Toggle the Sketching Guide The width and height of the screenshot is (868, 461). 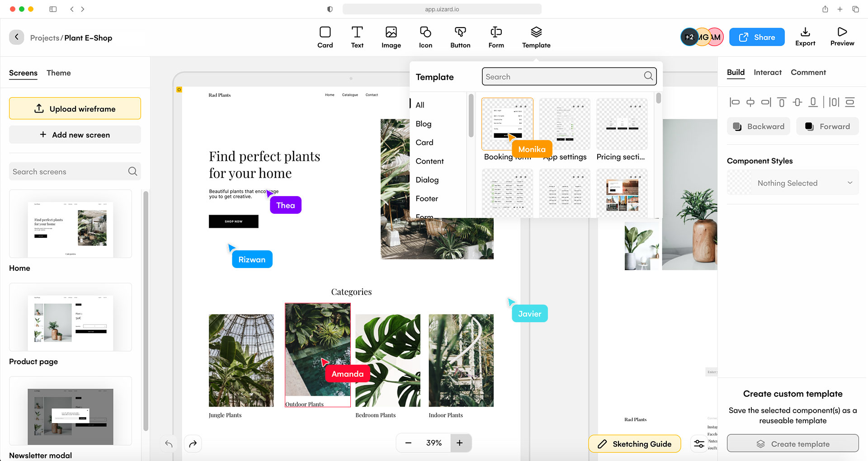[x=635, y=443]
